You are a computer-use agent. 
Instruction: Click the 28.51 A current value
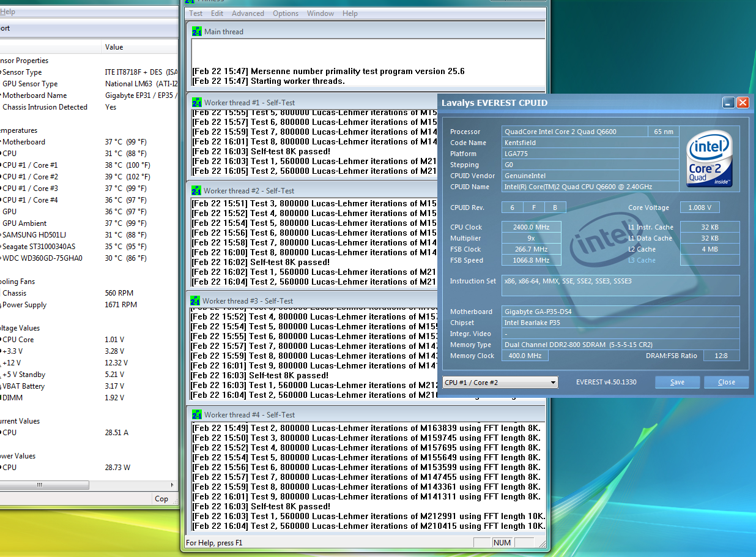point(117,433)
